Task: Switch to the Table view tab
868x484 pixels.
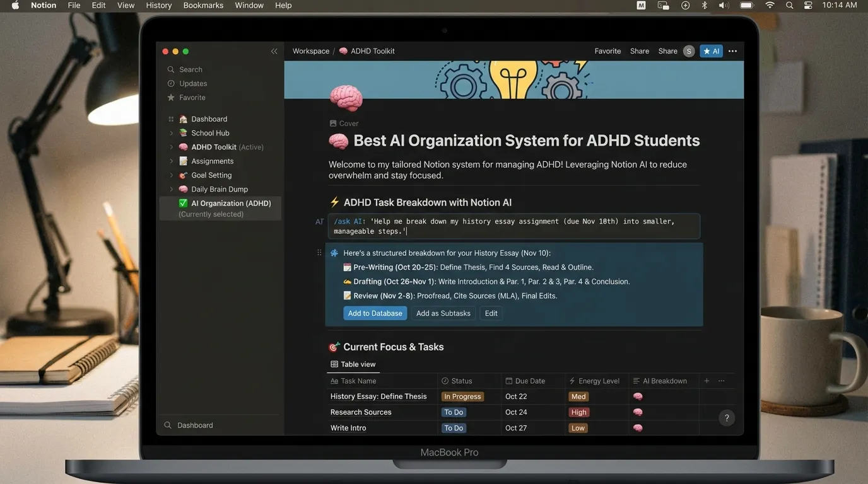Action: click(x=353, y=364)
